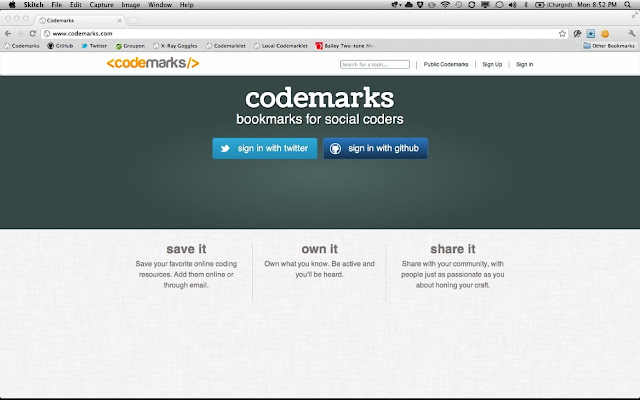Open the Spotlight search magnifier
The image size is (640, 400).
coord(627,5)
